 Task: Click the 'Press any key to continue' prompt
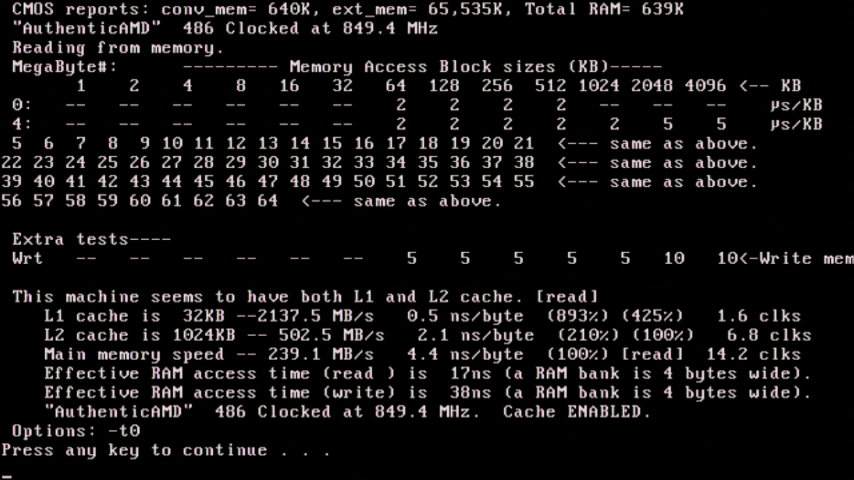[x=166, y=451]
